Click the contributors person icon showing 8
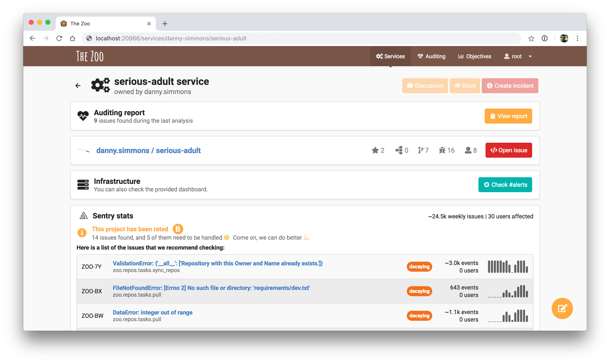This screenshot has height=364, width=610. (x=468, y=150)
